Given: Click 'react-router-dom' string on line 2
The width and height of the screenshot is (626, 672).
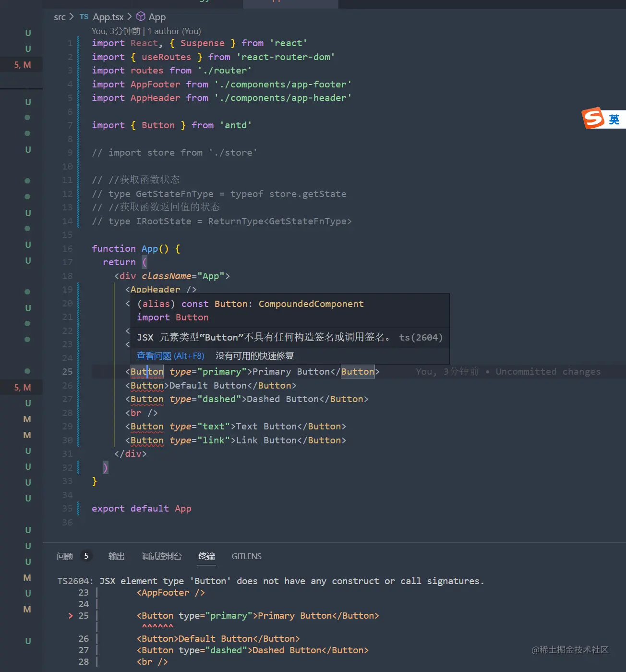Looking at the screenshot, I should pos(286,57).
